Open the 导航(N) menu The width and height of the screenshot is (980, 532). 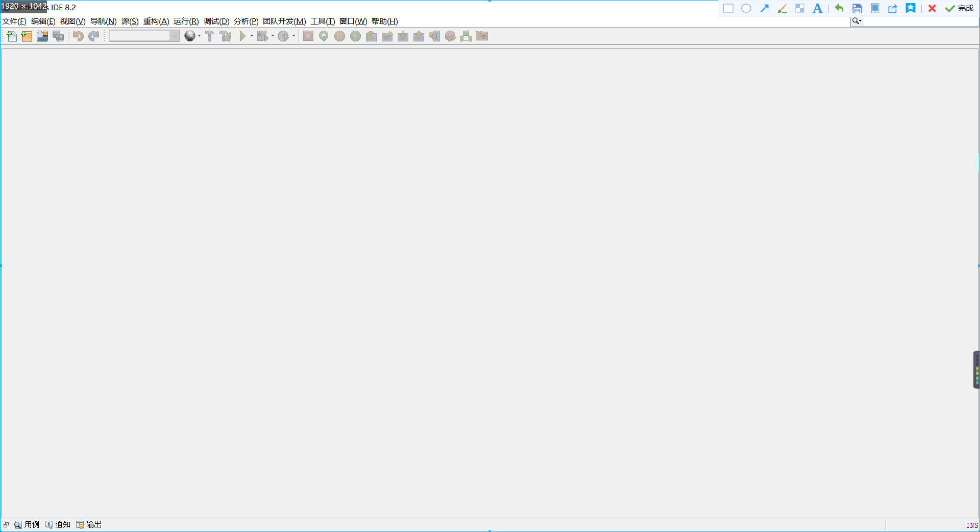pos(104,21)
